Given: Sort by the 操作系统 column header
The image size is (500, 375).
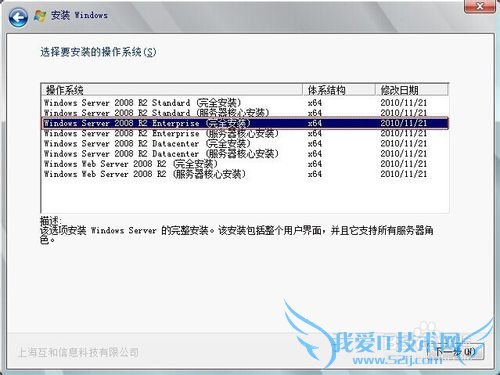Looking at the screenshot, I should [172, 90].
